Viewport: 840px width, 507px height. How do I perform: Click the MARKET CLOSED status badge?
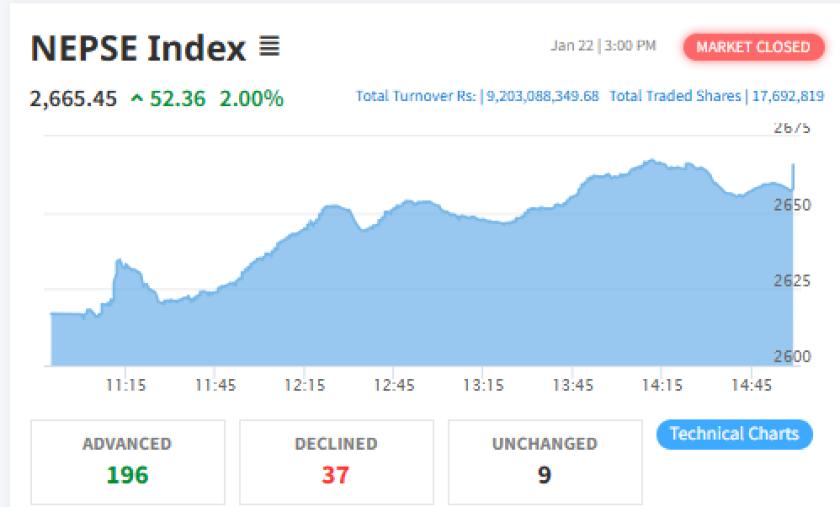pyautogui.click(x=753, y=47)
